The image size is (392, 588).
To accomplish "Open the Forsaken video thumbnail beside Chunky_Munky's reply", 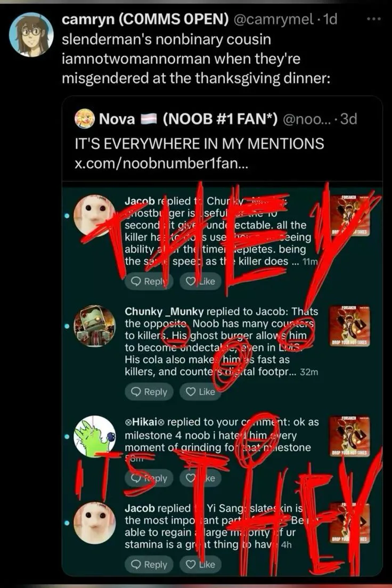I will [x=349, y=326].
